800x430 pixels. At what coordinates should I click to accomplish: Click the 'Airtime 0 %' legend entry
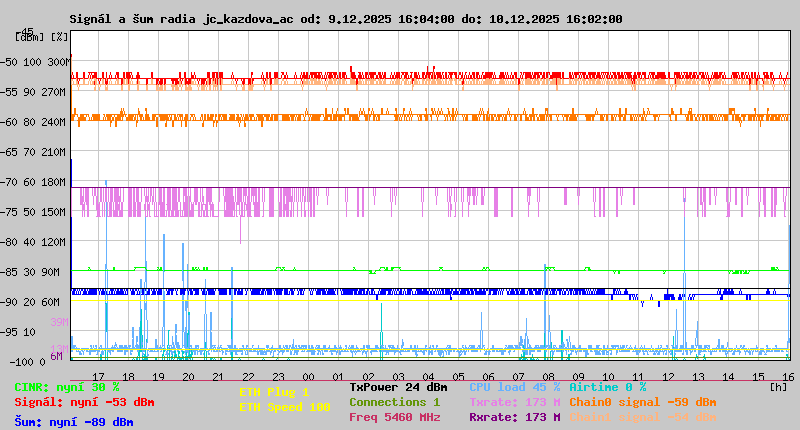pyautogui.click(x=608, y=387)
